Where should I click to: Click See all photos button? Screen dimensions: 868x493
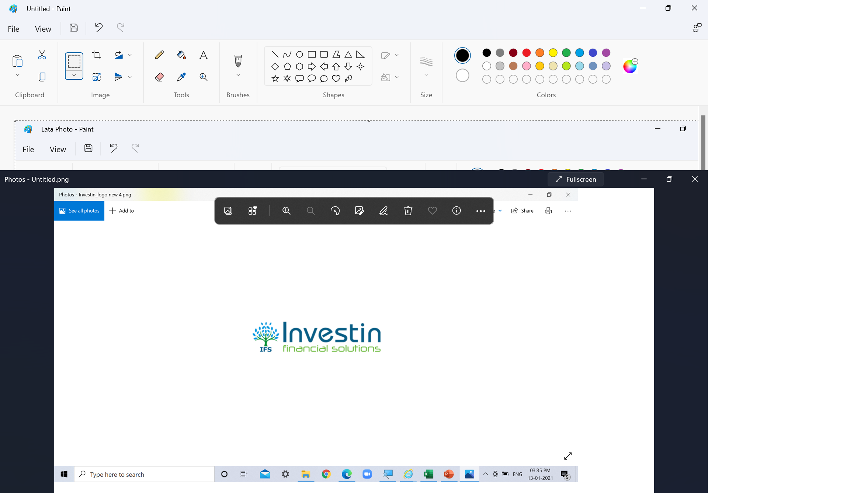point(79,211)
